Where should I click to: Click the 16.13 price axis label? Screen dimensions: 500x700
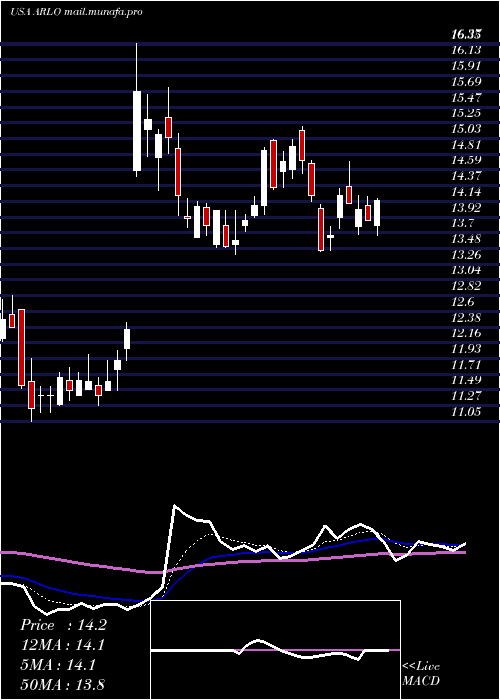(x=467, y=50)
